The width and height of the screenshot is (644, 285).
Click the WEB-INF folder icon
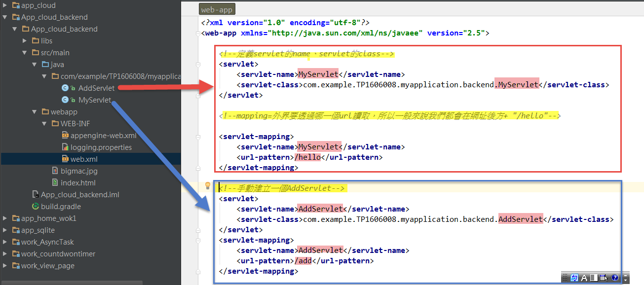(56, 124)
